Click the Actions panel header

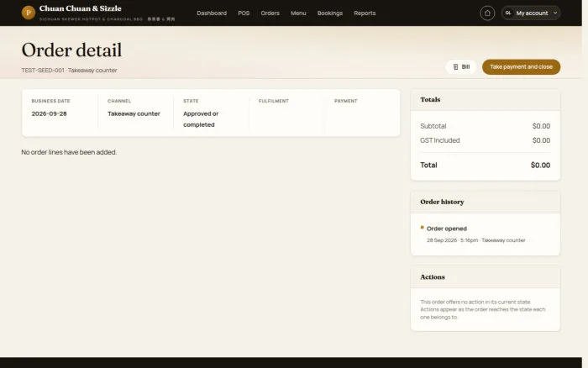[x=486, y=277]
